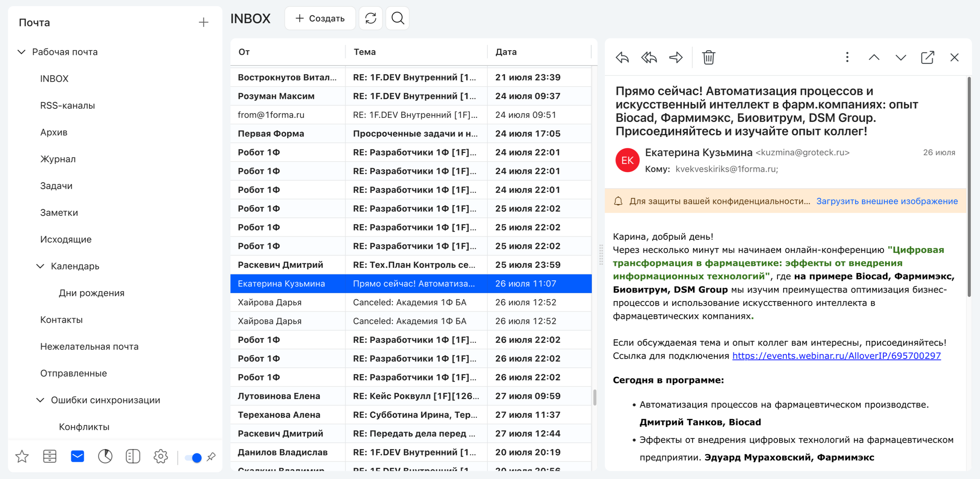Click the message list scrollbar thumb

point(595,397)
